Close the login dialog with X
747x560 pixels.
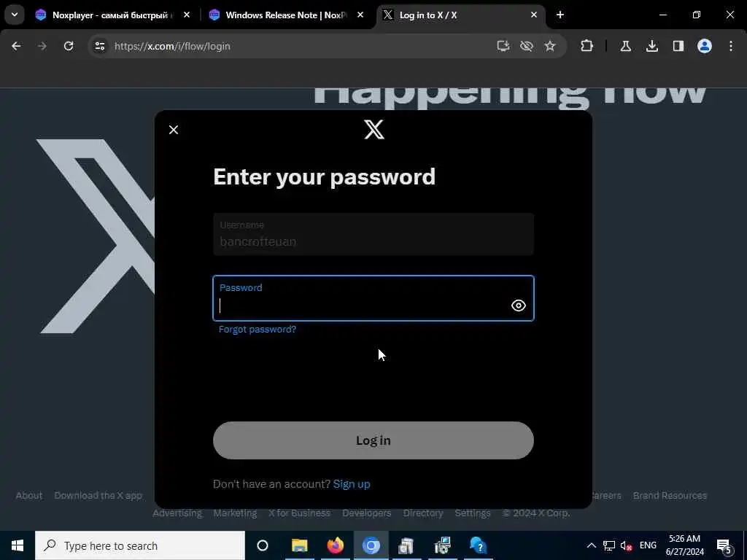point(174,130)
